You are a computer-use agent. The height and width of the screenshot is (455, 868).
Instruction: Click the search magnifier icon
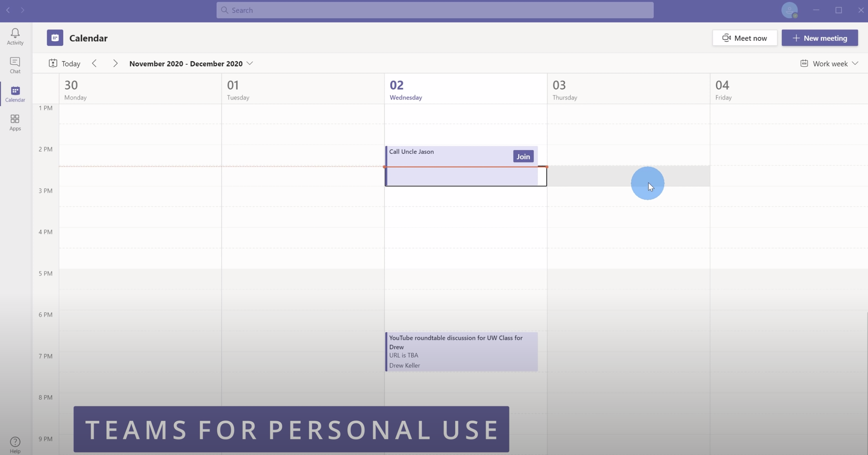pos(224,10)
